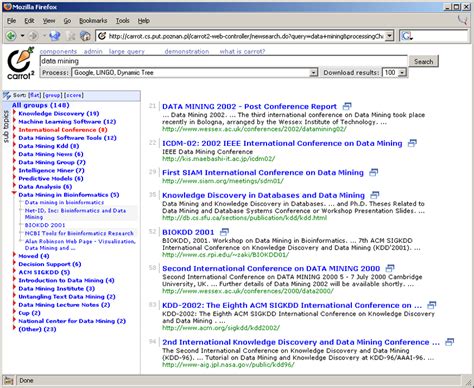Open 2nd International Knowledge Discovery new window icon
Screen dimensions: 474x388
tap(450, 342)
